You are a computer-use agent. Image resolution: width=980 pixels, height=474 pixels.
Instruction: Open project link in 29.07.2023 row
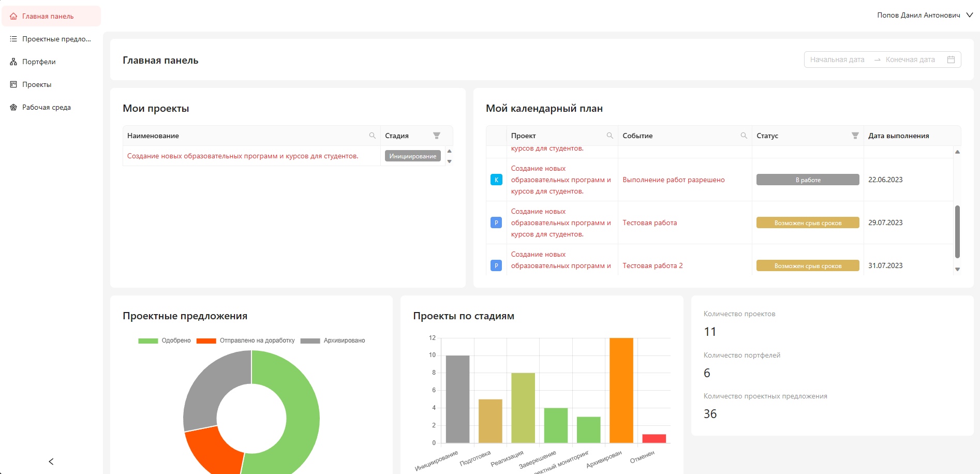point(561,223)
